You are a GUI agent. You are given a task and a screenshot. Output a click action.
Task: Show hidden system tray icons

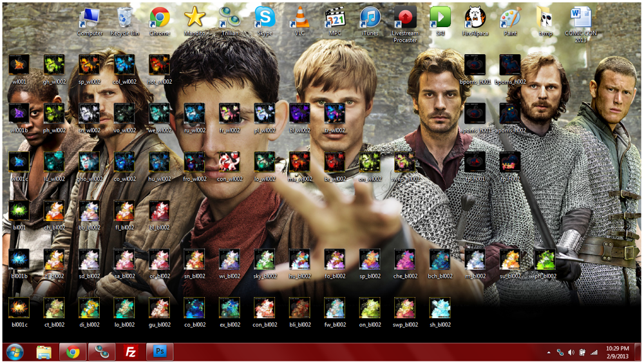point(549,352)
